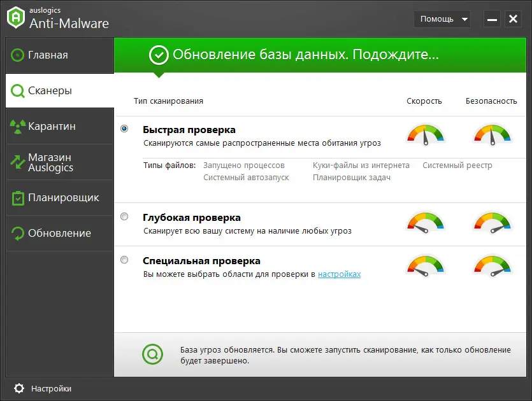Choose Глубокая проверка scan type
The image size is (532, 401).
click(125, 216)
